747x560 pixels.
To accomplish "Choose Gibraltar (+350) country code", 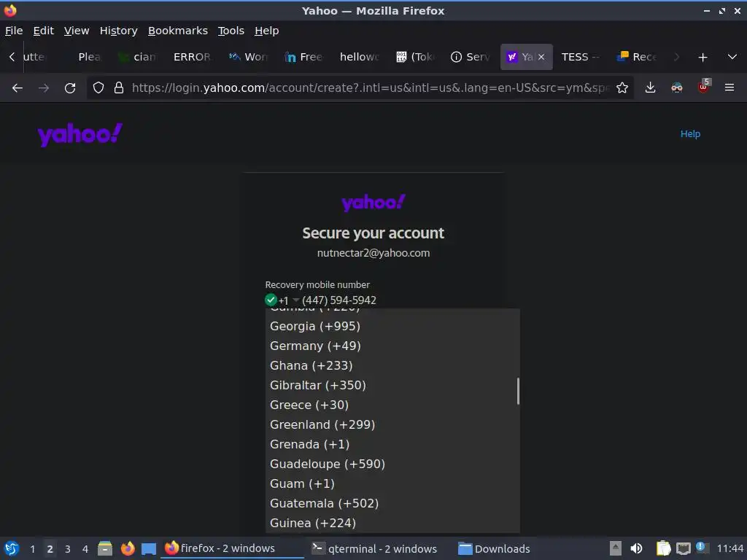I will 392,385.
